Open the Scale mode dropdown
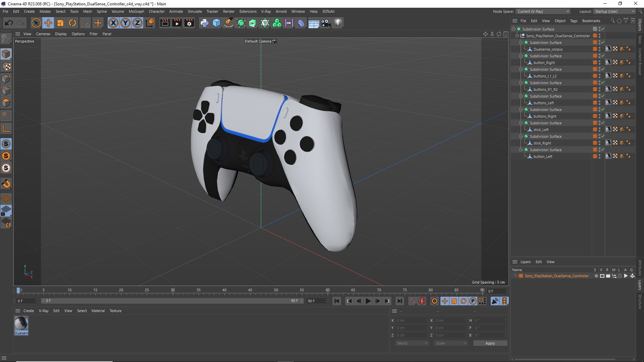The width and height of the screenshot is (644, 362). (451, 343)
